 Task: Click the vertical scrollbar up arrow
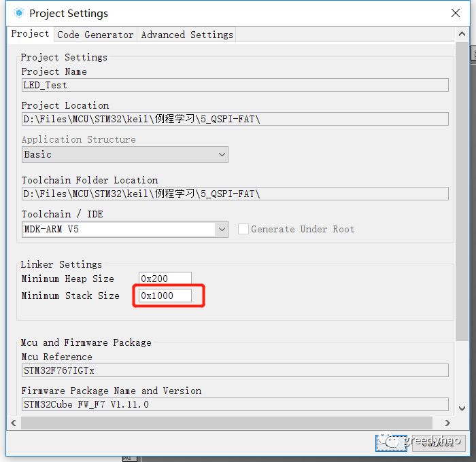[x=462, y=34]
